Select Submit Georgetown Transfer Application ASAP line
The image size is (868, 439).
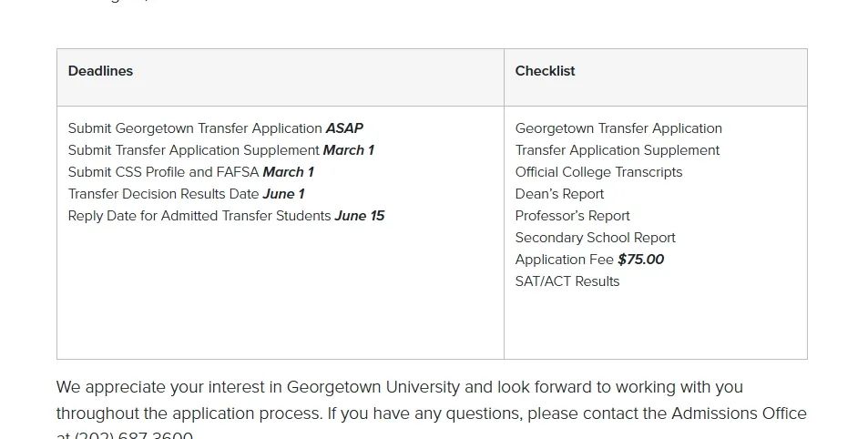(215, 128)
